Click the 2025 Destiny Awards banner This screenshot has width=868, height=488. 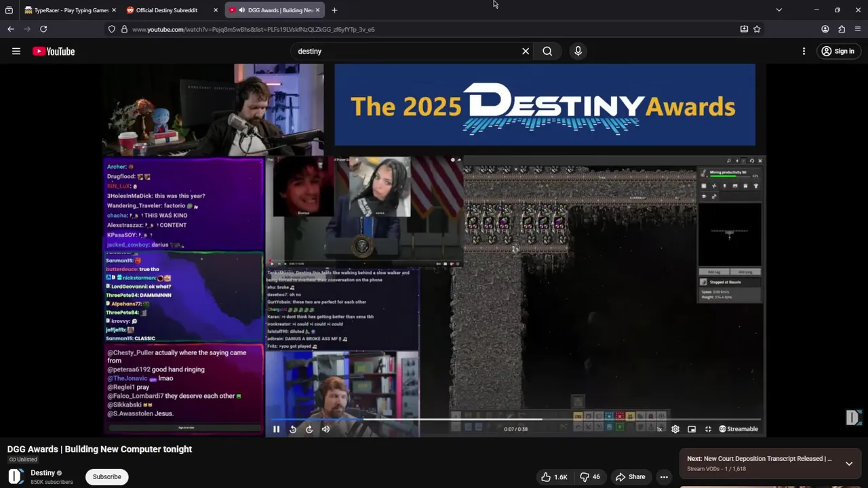point(545,105)
